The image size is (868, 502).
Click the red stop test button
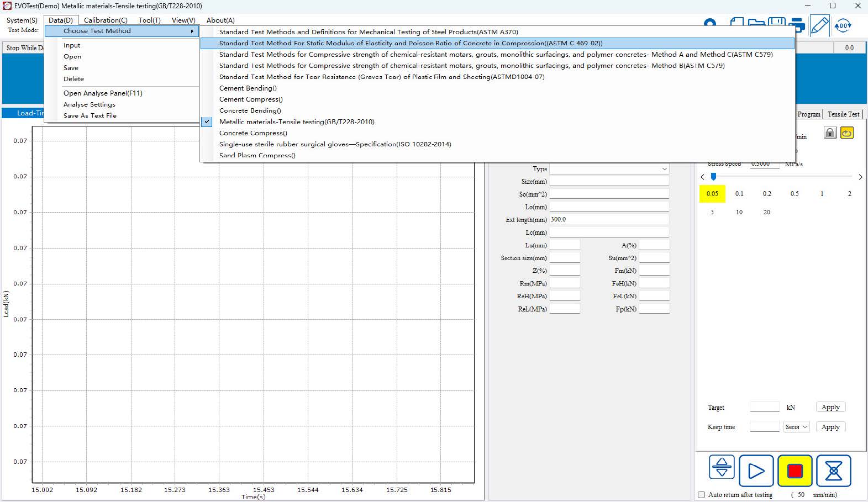coord(795,471)
